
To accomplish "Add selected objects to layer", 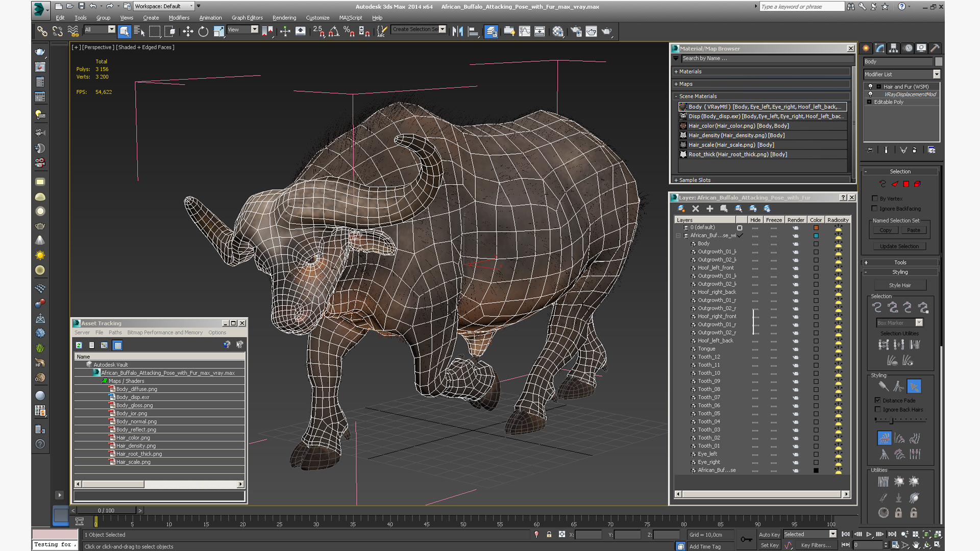I will point(709,209).
